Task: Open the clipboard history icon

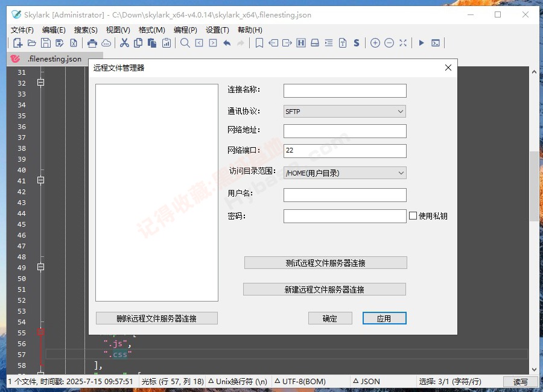Action: (167, 43)
